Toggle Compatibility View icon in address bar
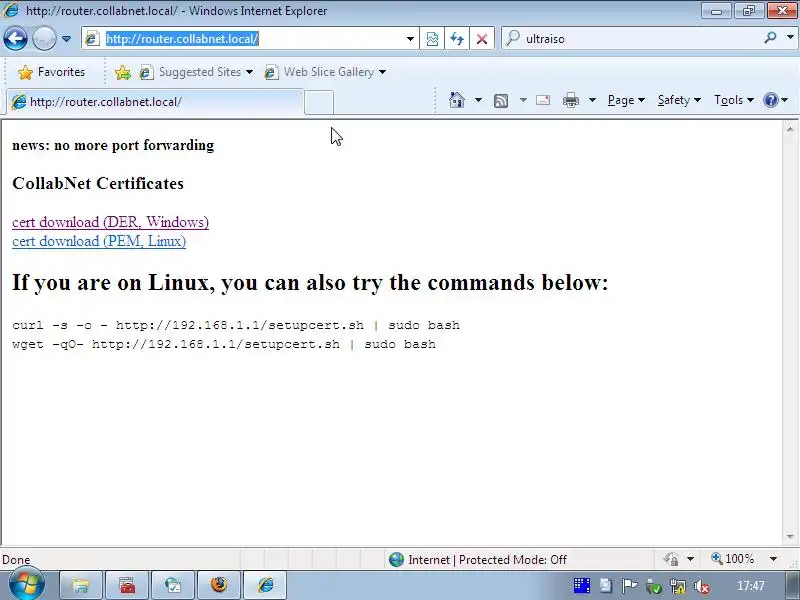The width and height of the screenshot is (800, 600). click(x=432, y=39)
